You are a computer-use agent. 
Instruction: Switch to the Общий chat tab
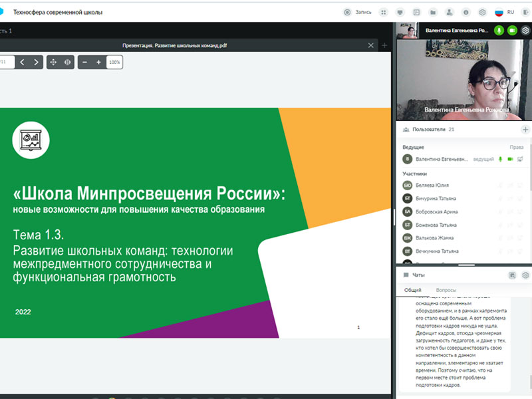point(412,290)
